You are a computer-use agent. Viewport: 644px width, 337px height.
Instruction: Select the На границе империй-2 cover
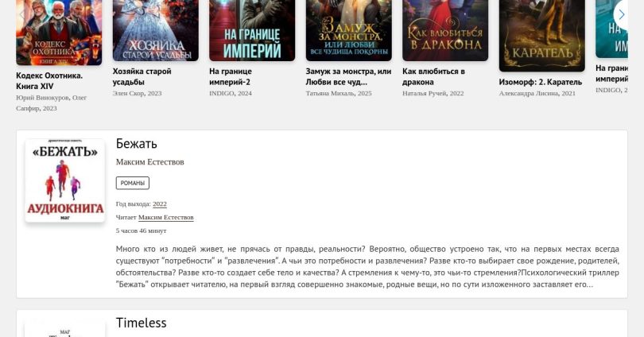pos(252,30)
